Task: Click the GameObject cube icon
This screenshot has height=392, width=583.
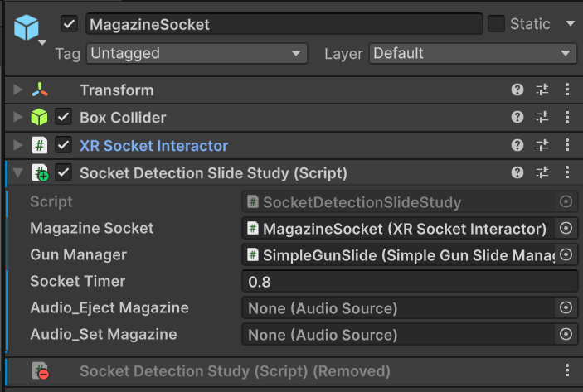Action: coord(27,27)
